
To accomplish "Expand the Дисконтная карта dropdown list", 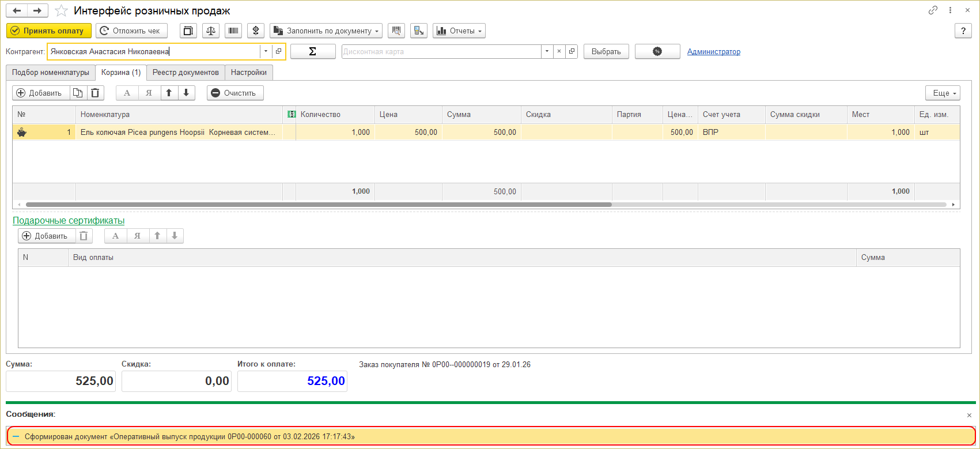I will [547, 51].
